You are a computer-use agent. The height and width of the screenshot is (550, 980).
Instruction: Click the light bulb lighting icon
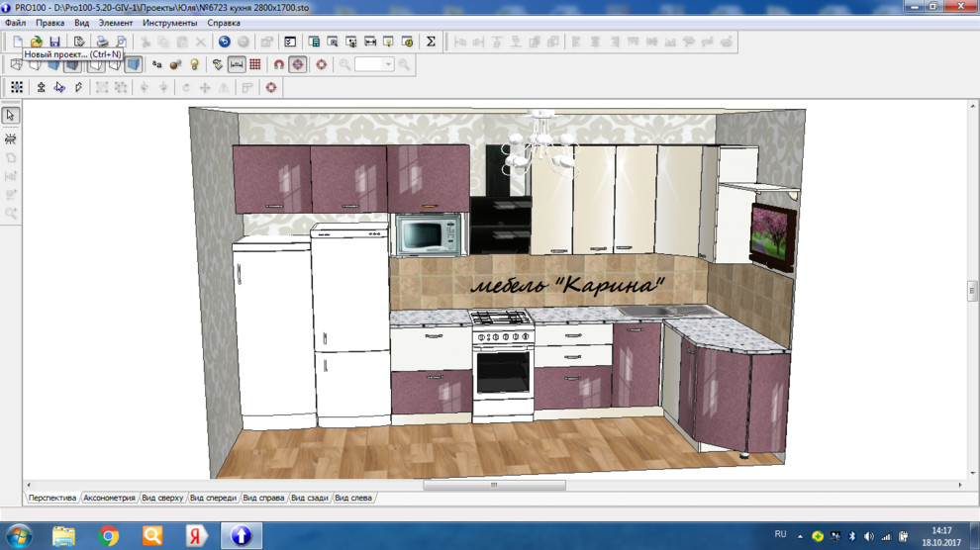pos(194,64)
